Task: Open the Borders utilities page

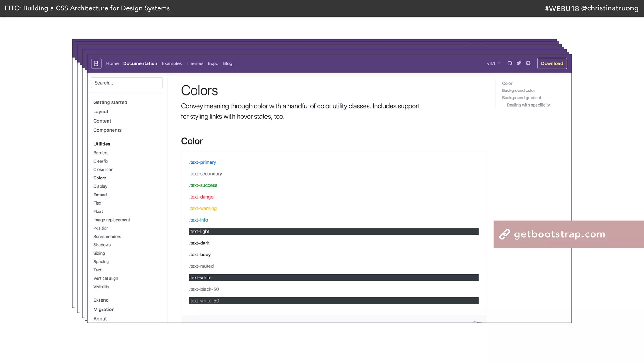Action: click(x=101, y=153)
